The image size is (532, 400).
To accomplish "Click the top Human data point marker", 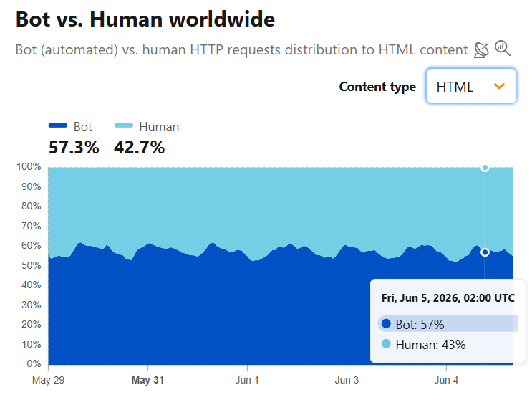I will pyautogui.click(x=485, y=168).
